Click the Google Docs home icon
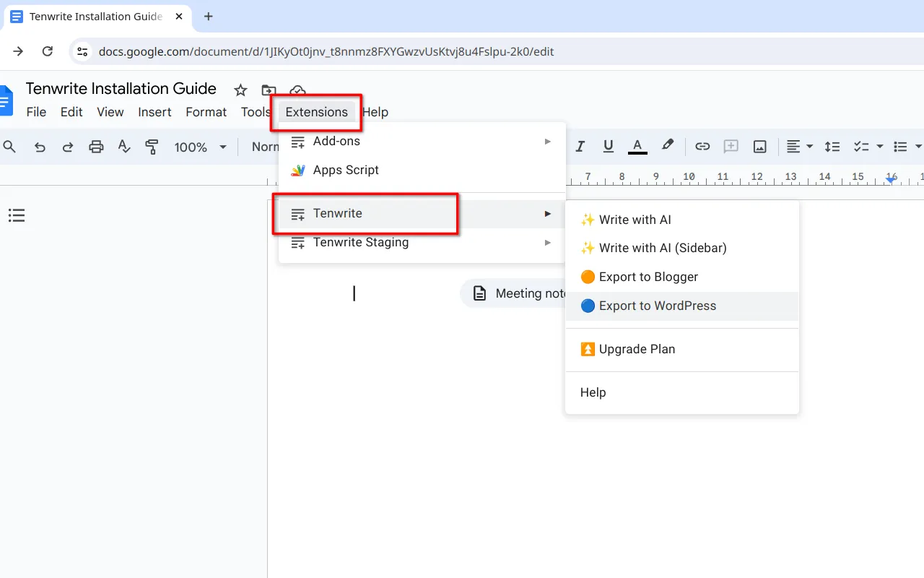 pyautogui.click(x=6, y=100)
